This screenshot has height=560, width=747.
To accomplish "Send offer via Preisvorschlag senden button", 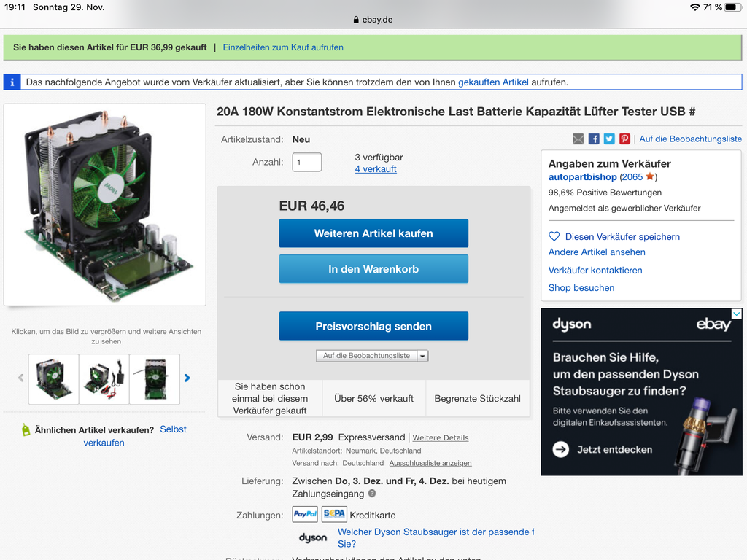I will [373, 326].
